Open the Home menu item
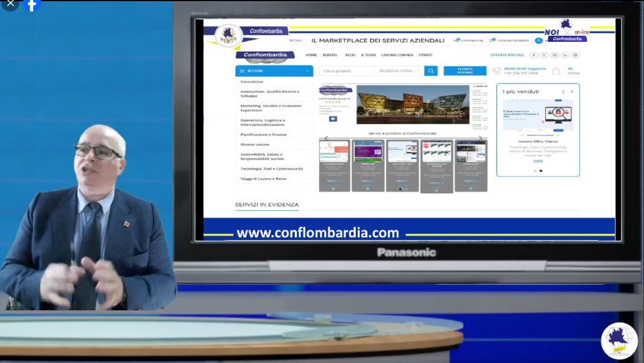644x363 pixels. (x=311, y=55)
